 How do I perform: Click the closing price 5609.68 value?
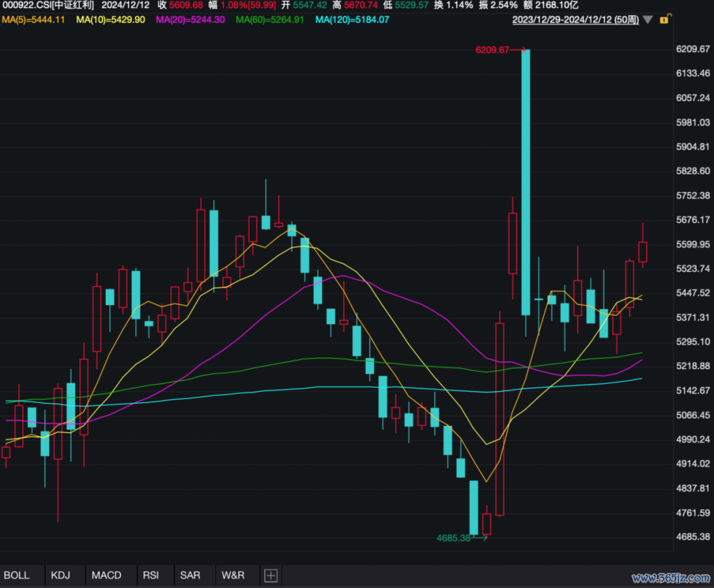coord(186,5)
